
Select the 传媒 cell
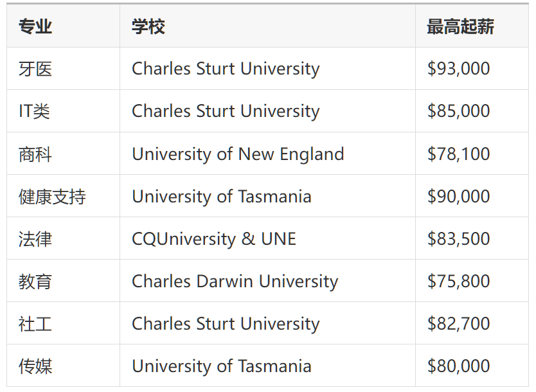[35, 366]
